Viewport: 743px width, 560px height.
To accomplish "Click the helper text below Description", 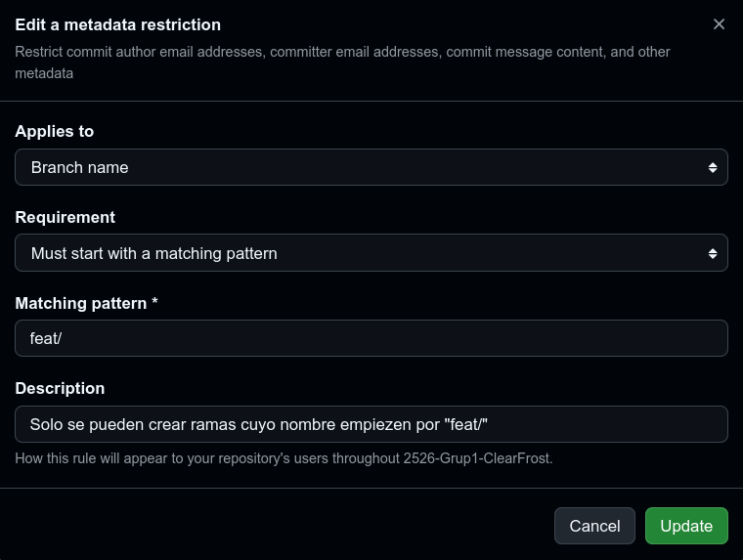I will [x=284, y=457].
